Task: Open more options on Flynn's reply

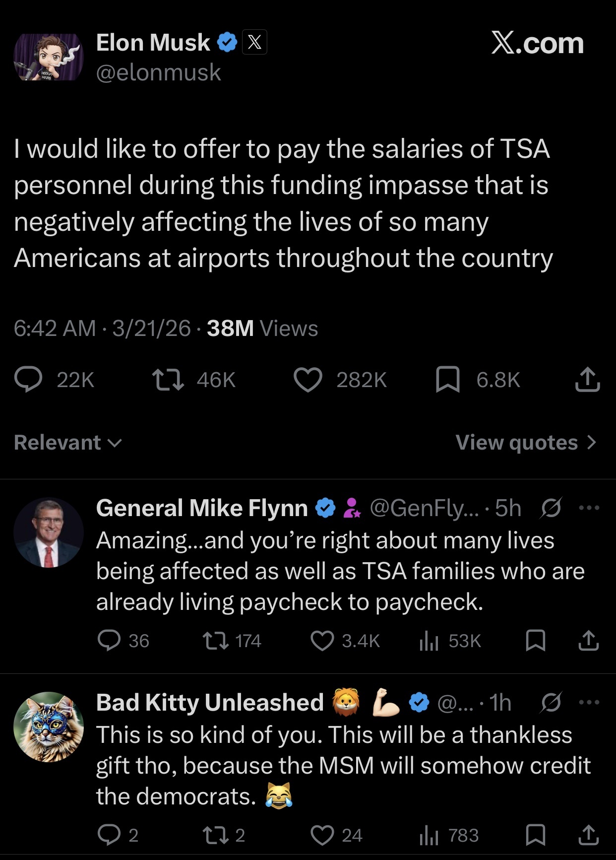Action: 589,508
